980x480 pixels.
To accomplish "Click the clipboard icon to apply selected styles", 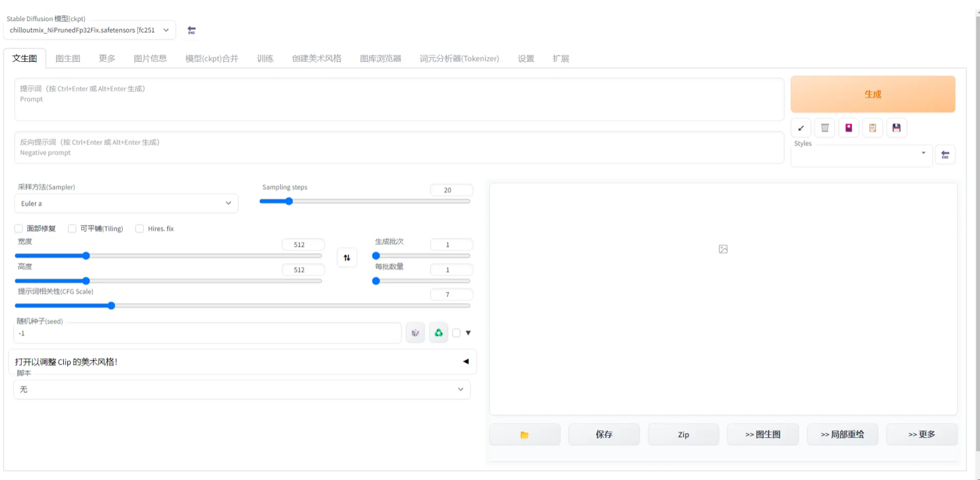I will pyautogui.click(x=873, y=128).
